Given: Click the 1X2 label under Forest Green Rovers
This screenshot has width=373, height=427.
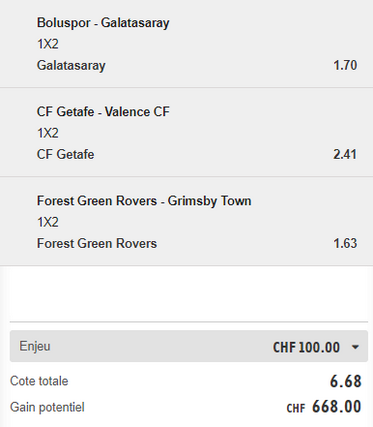Looking at the screenshot, I should pos(48,222).
